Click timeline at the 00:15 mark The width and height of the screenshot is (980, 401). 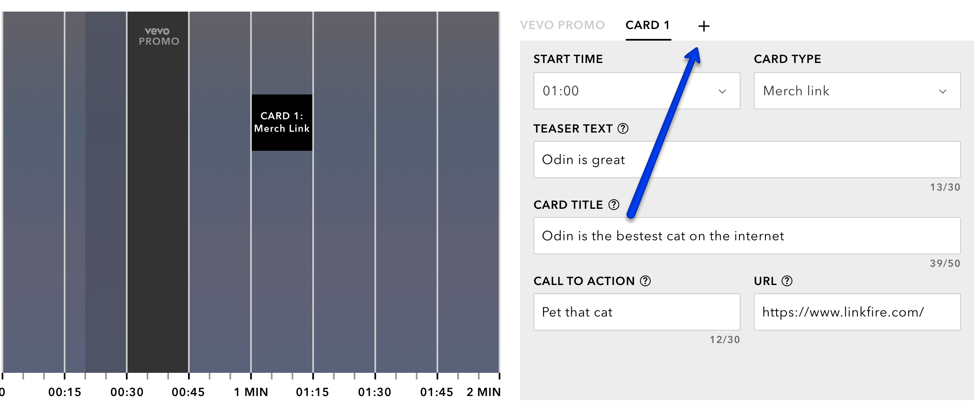[65, 376]
